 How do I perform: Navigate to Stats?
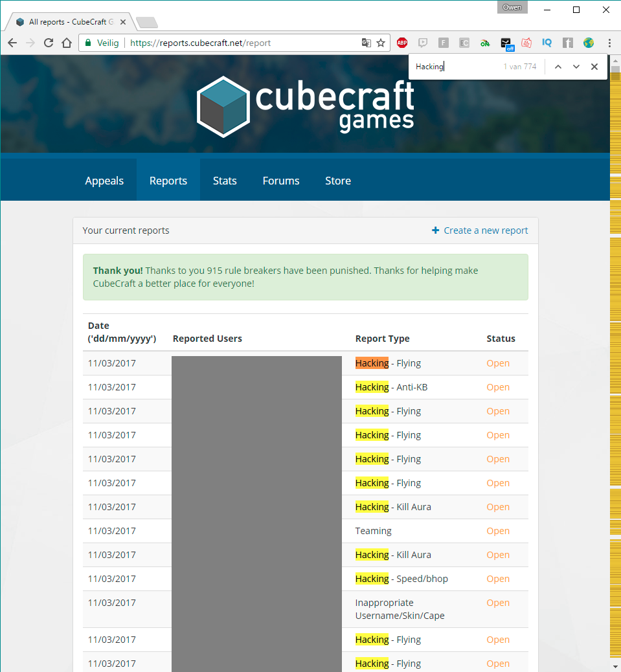click(225, 181)
